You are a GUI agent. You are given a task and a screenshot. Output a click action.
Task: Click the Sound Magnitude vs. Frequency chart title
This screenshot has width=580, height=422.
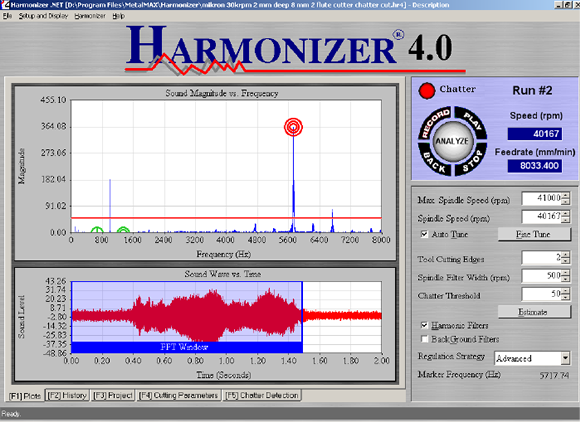222,93
